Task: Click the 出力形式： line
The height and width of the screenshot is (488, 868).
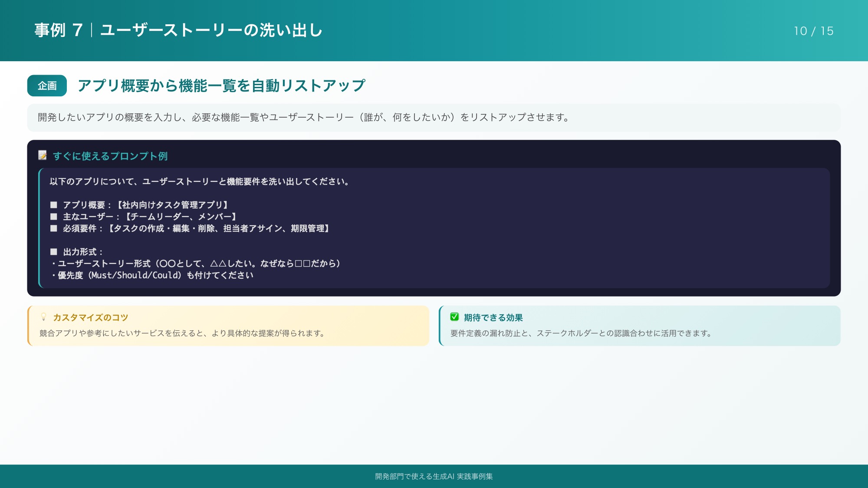Action: 77,252
